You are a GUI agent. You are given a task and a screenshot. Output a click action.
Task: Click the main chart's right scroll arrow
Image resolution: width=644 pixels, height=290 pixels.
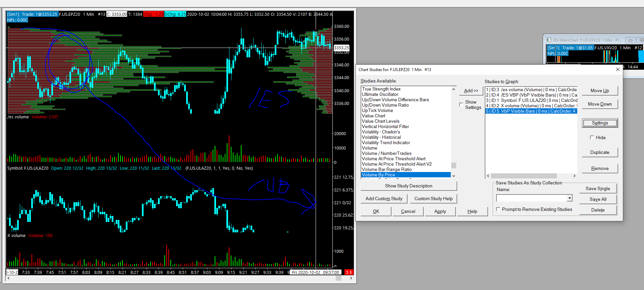click(351, 278)
